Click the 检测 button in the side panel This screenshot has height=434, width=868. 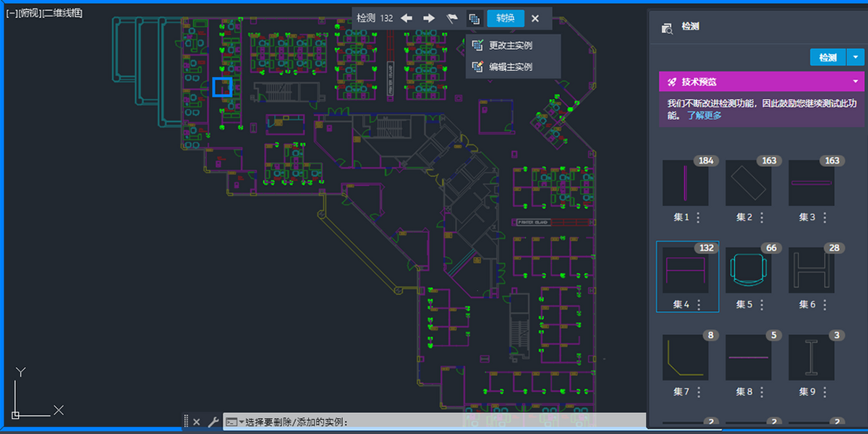tap(827, 57)
